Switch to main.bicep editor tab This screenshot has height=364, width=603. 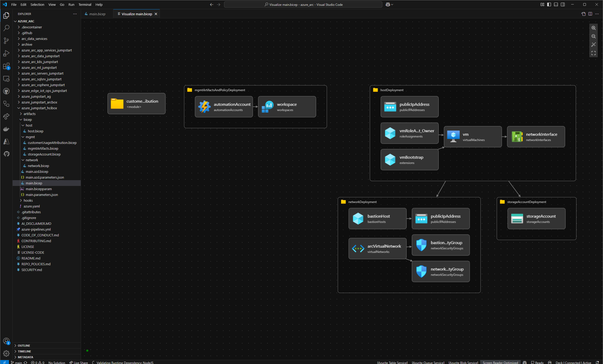click(x=97, y=14)
